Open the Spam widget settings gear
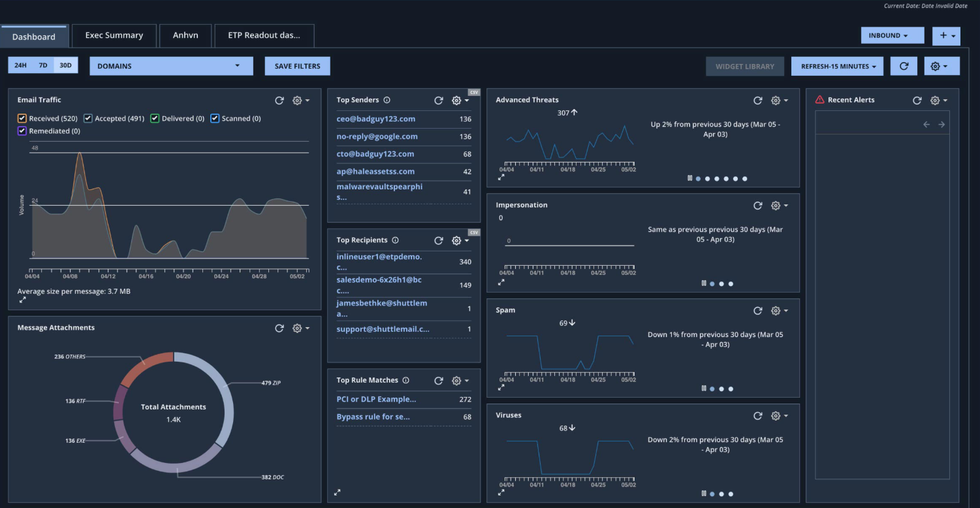 pyautogui.click(x=776, y=310)
